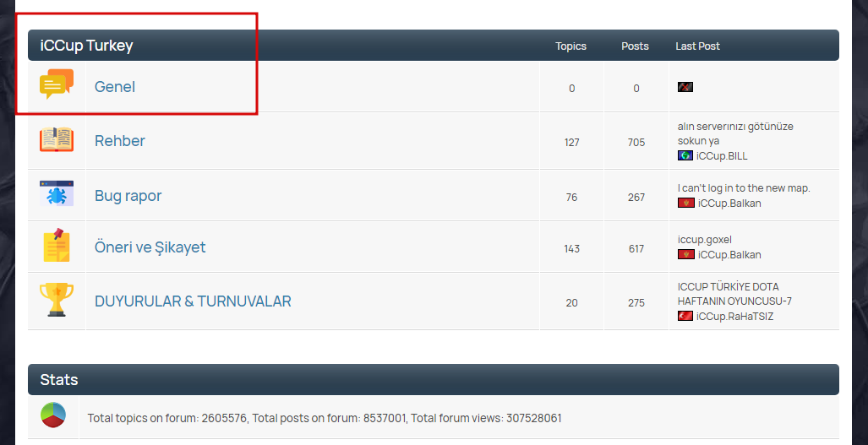Click the Posts column header

pos(635,46)
